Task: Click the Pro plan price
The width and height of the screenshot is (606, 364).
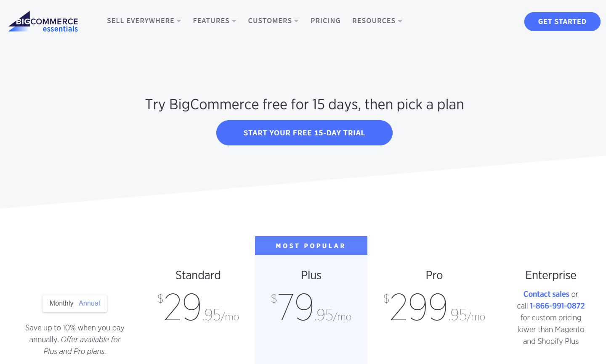Action: [x=433, y=307]
